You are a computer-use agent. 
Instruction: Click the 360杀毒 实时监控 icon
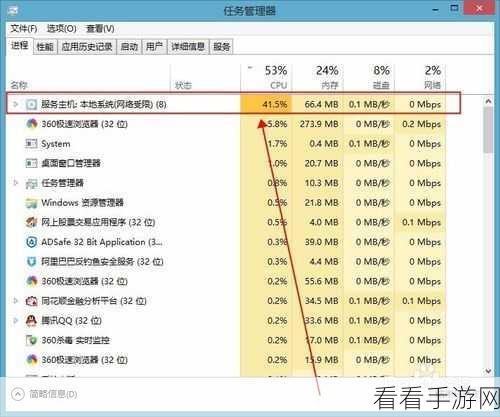pos(31,340)
